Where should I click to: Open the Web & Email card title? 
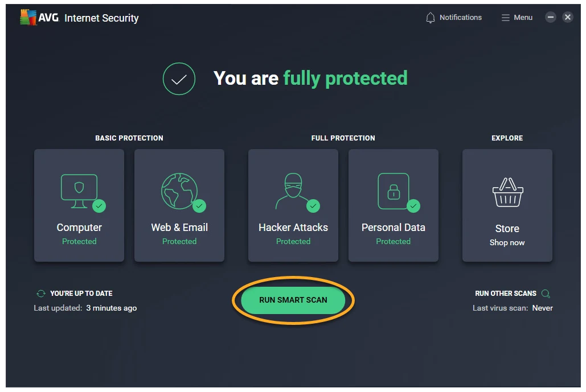click(179, 228)
